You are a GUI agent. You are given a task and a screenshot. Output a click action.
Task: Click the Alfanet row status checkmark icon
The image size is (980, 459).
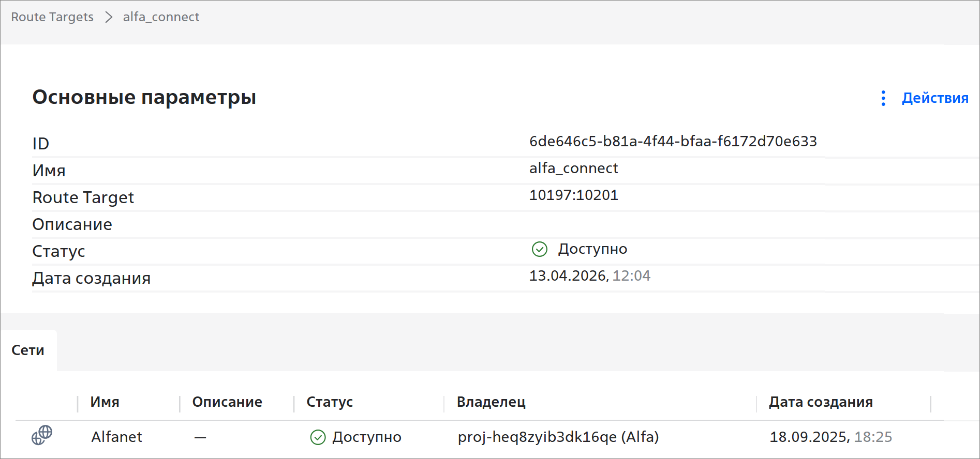tap(318, 437)
